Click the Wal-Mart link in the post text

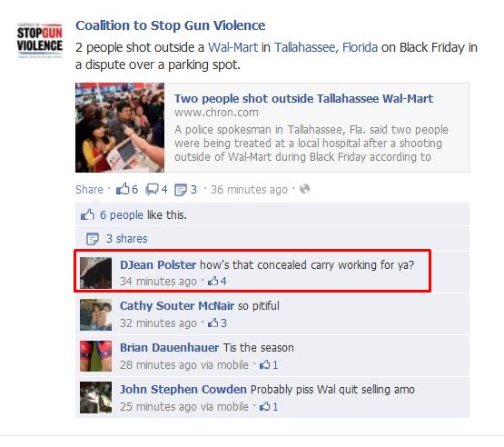232,47
